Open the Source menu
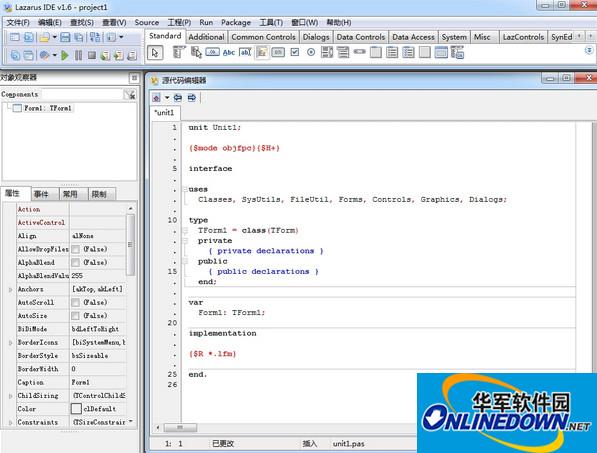Screen dimensions: 597x453 coord(147,22)
